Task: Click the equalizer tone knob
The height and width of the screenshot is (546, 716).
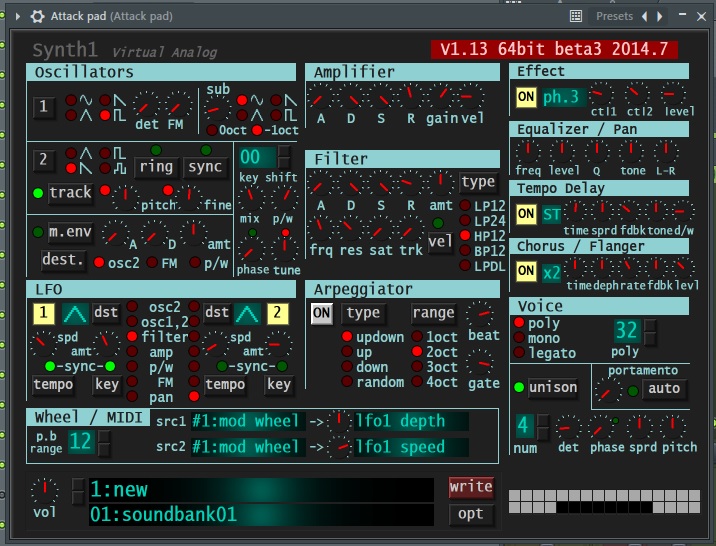Action: click(x=632, y=152)
